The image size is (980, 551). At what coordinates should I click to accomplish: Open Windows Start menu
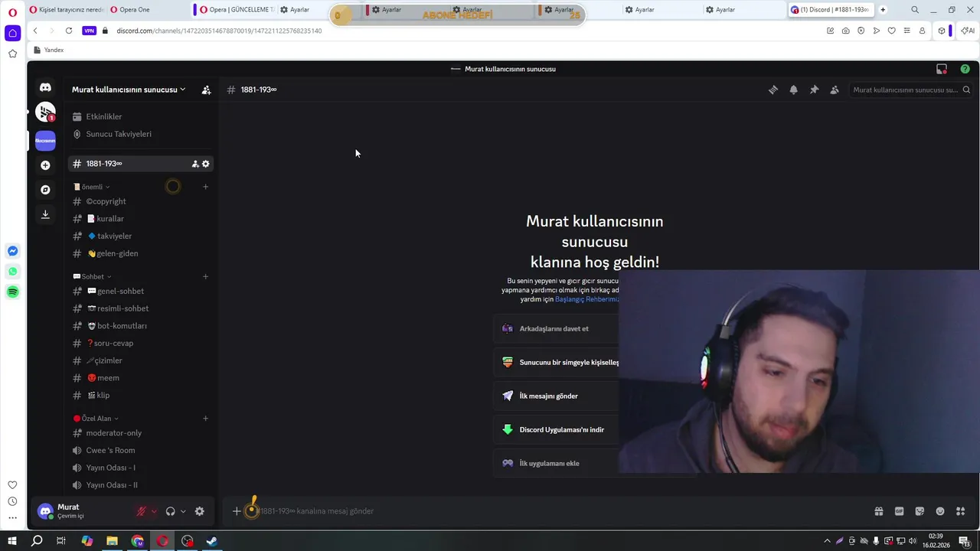click(x=11, y=541)
